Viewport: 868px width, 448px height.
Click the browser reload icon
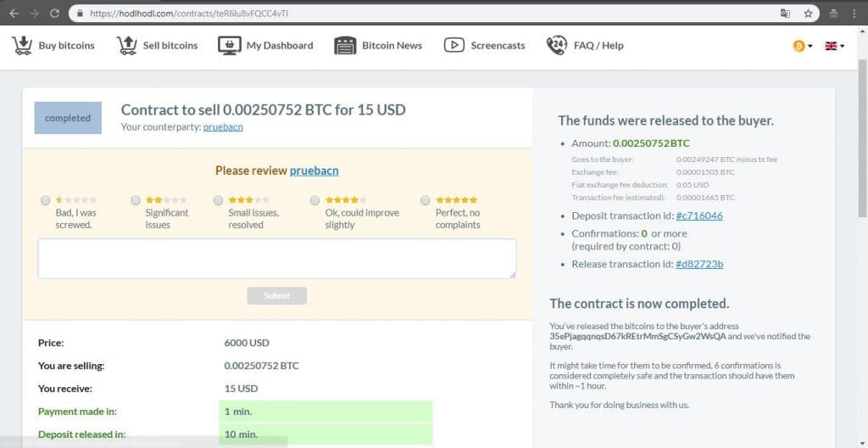(54, 14)
